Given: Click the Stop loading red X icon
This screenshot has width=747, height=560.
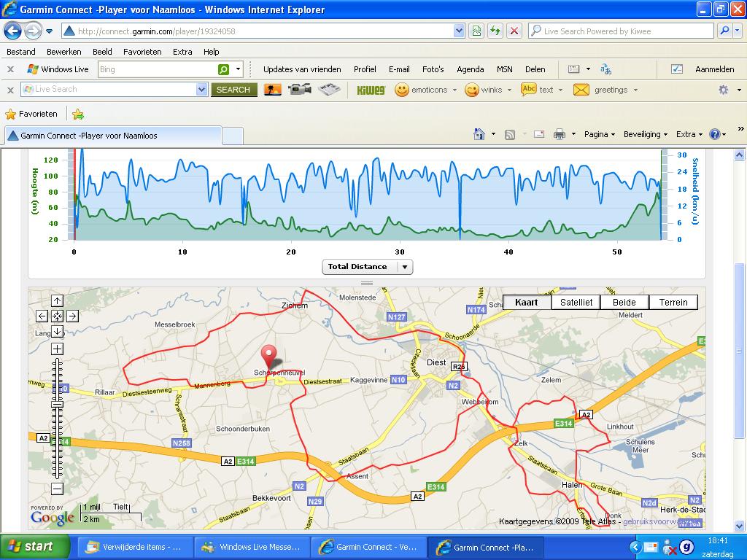Looking at the screenshot, I should (514, 31).
